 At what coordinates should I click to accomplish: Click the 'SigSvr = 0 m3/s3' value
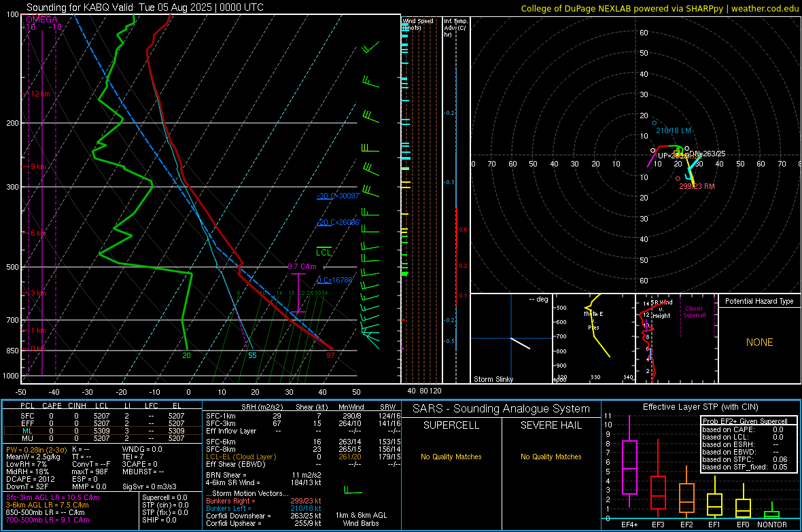pos(150,486)
